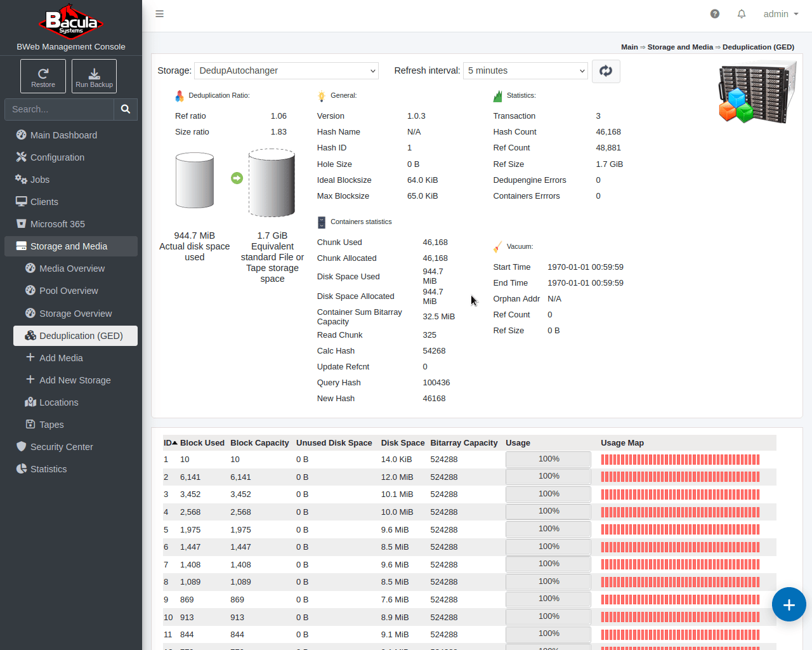Click the Statistics chart icon
The image size is (812, 650).
tap(497, 96)
